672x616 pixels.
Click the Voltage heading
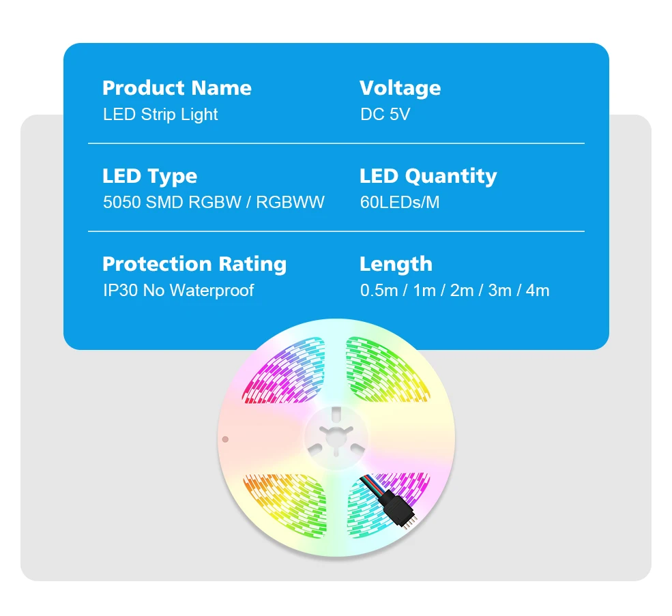pyautogui.click(x=400, y=88)
